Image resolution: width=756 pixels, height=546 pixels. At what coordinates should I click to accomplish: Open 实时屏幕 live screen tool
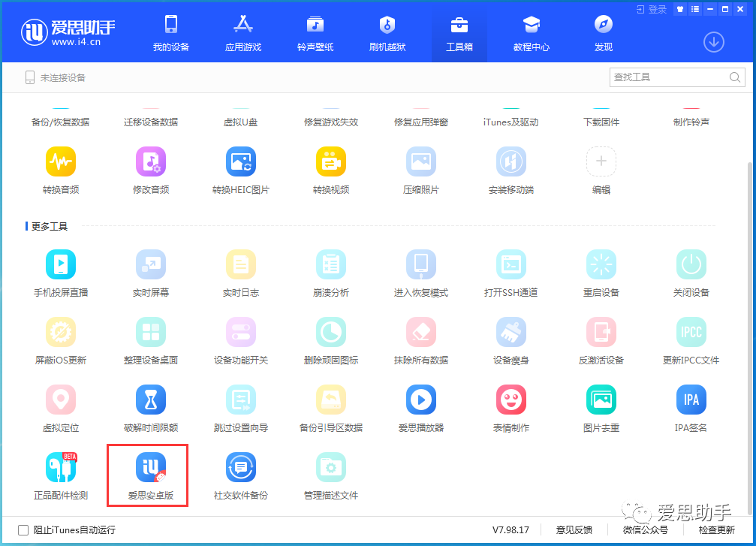(x=151, y=264)
